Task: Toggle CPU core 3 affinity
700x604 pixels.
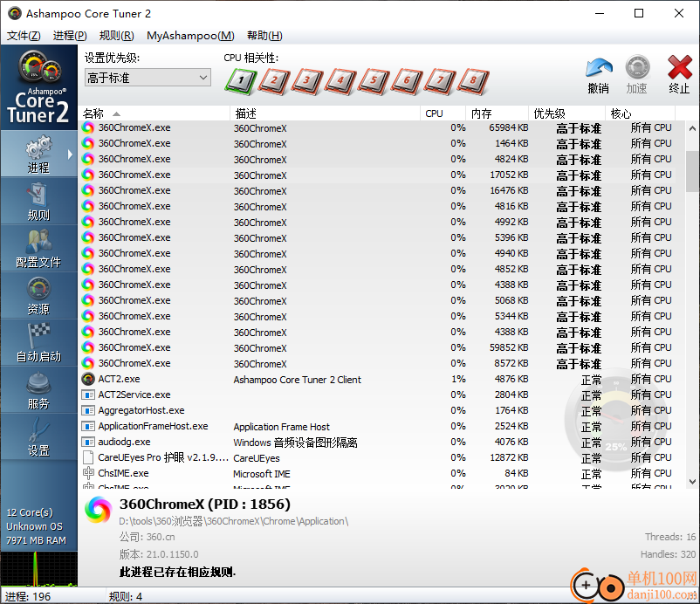Action: click(x=307, y=81)
